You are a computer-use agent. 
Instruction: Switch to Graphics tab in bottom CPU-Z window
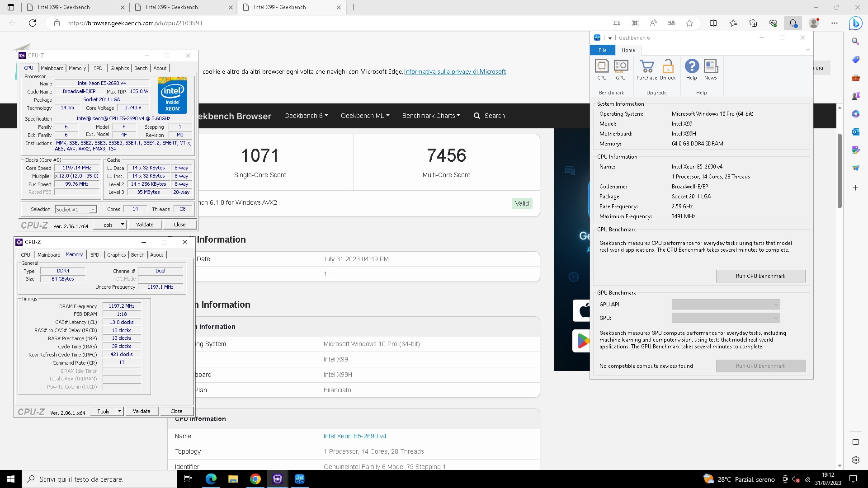pyautogui.click(x=117, y=255)
